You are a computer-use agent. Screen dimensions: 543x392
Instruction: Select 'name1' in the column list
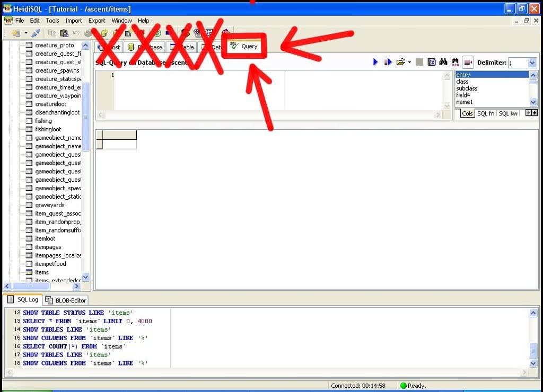492,102
